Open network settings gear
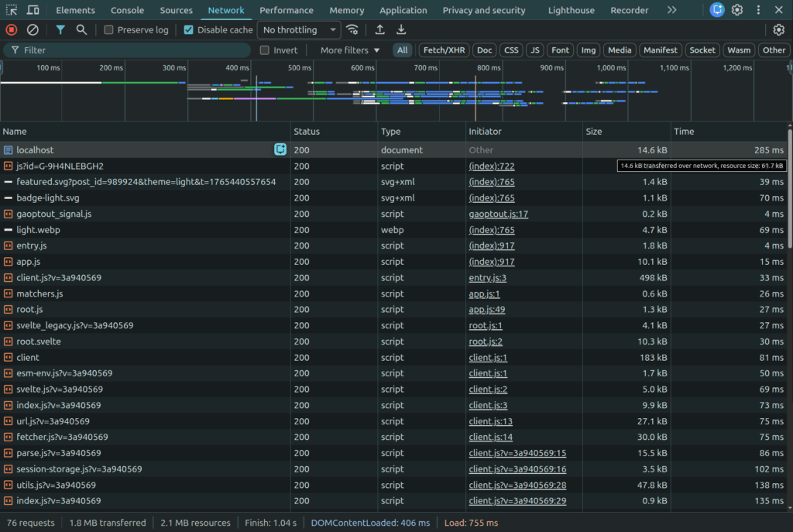This screenshot has height=532, width=793. point(778,29)
